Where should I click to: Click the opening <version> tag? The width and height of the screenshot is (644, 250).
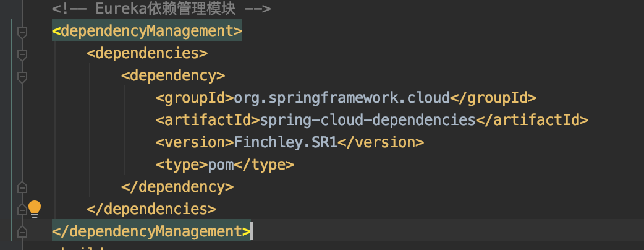click(195, 142)
